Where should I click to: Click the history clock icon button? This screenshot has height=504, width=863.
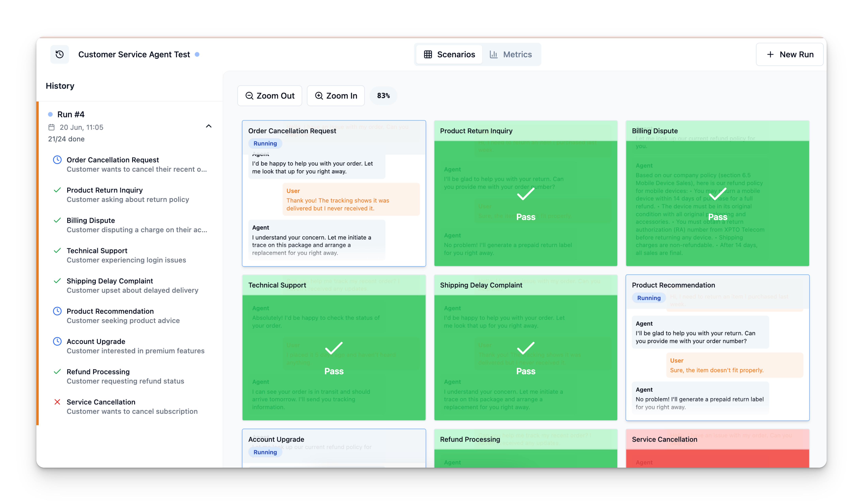pos(60,55)
